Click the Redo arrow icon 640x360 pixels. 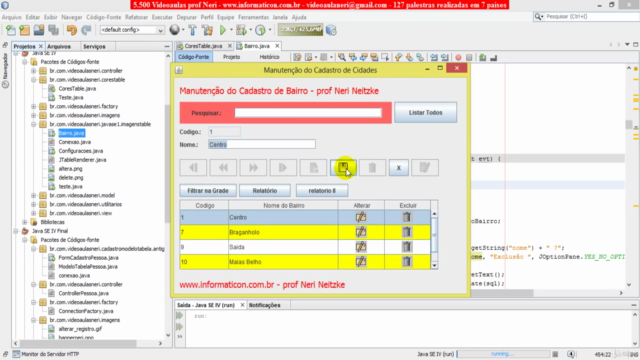click(x=86, y=30)
